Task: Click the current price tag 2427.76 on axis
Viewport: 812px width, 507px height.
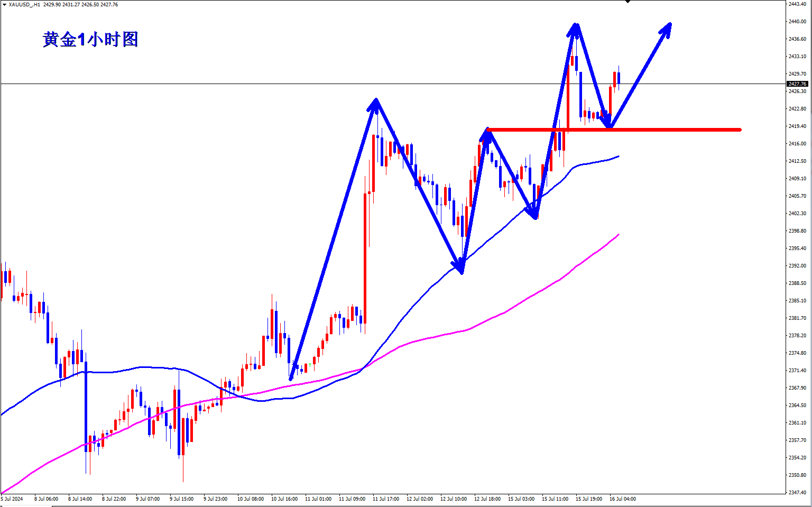Action: tap(797, 84)
